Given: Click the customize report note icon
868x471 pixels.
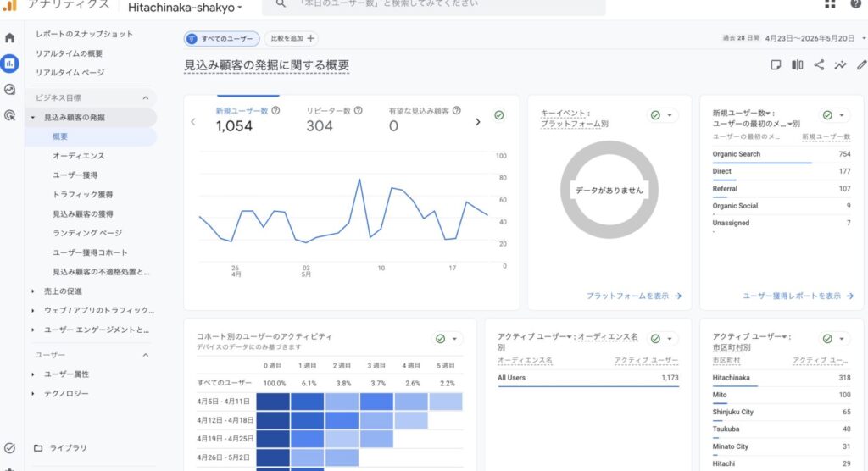Looking at the screenshot, I should tap(776, 64).
